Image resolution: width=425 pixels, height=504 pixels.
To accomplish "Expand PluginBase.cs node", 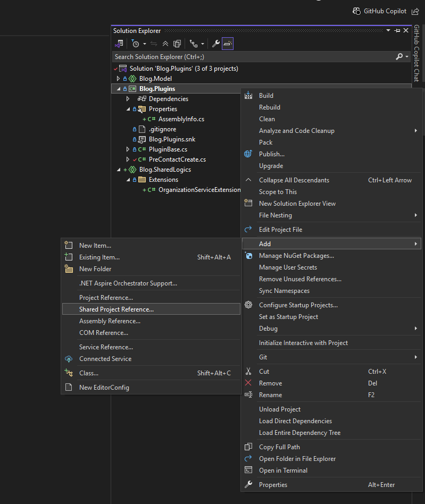I will pos(128,149).
